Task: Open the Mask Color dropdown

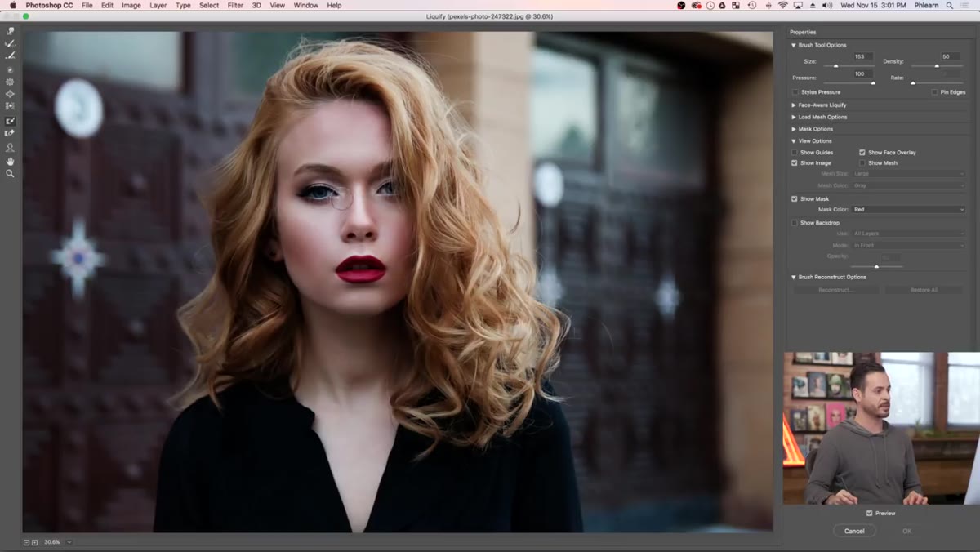Action: click(908, 210)
